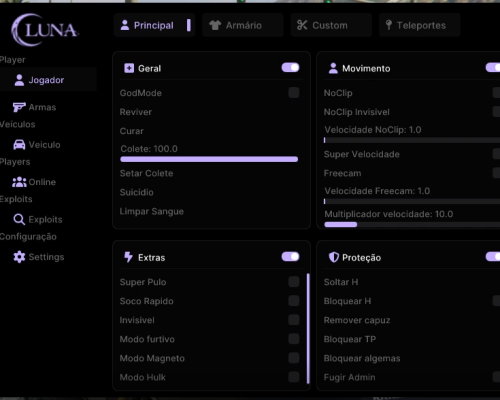Click the Custom scissors icon
The width and height of the screenshot is (500, 400).
click(302, 25)
